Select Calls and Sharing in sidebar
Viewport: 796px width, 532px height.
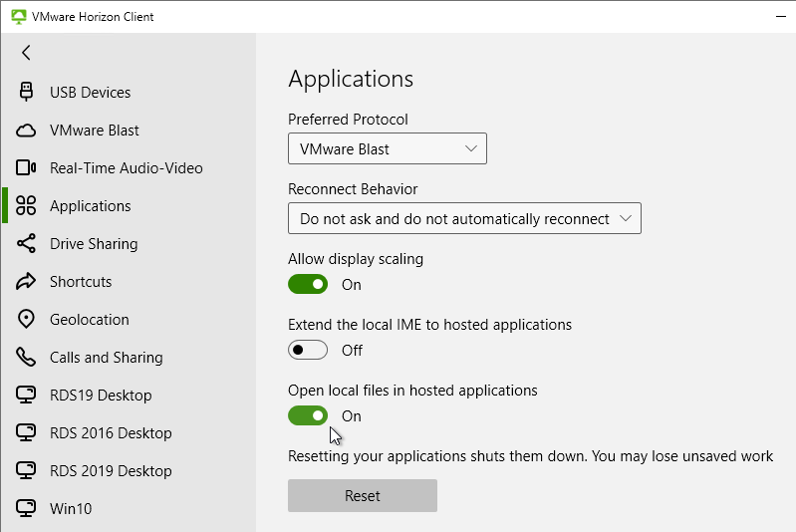click(x=129, y=358)
